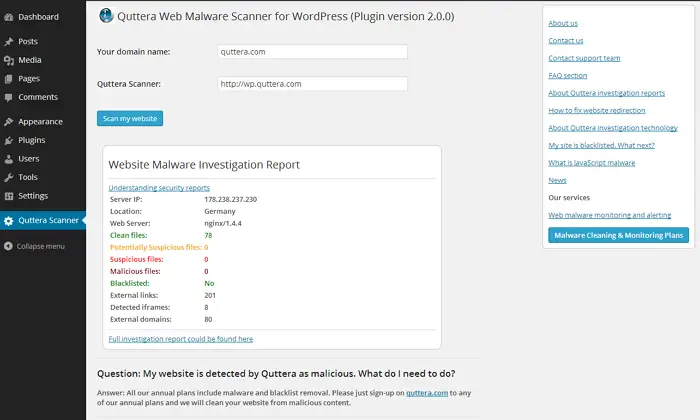Open the Contact us link
The width and height of the screenshot is (700, 420).
(x=566, y=41)
